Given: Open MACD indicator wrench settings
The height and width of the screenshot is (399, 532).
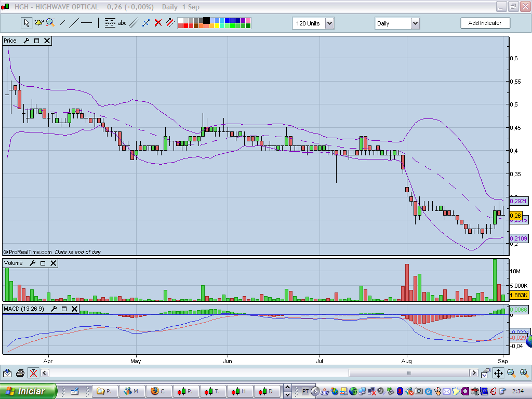Looking at the screenshot, I should tap(54, 309).
